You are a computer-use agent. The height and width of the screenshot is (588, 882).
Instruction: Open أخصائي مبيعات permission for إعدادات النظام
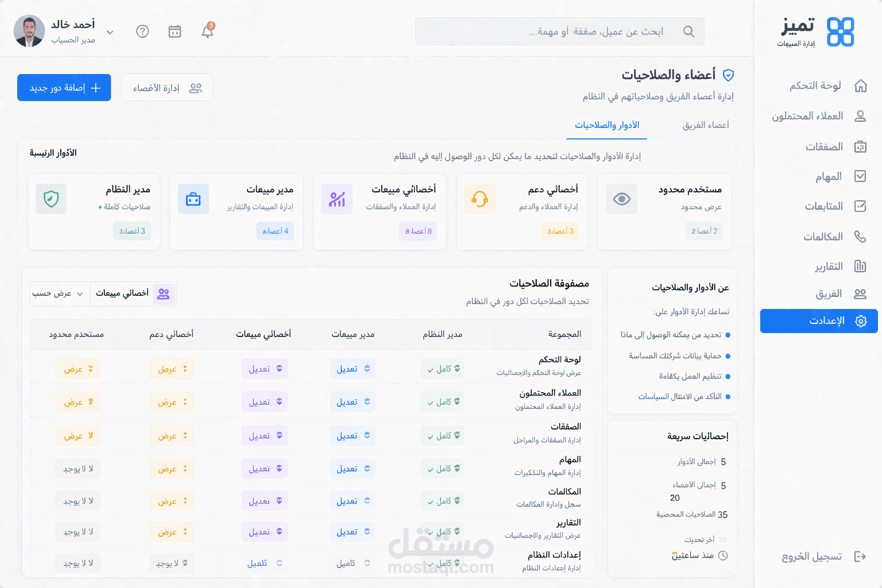(265, 563)
